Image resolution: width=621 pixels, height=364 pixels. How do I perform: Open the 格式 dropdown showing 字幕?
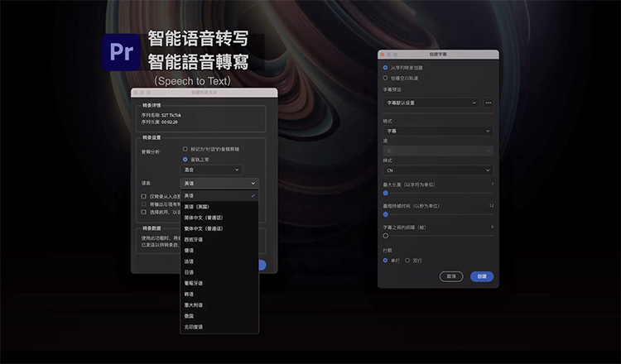point(438,131)
